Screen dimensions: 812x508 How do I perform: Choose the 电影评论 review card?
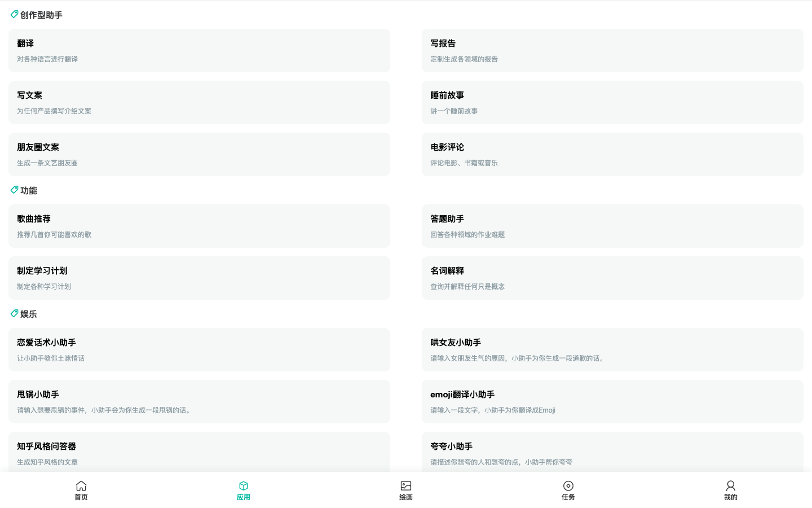click(x=612, y=155)
